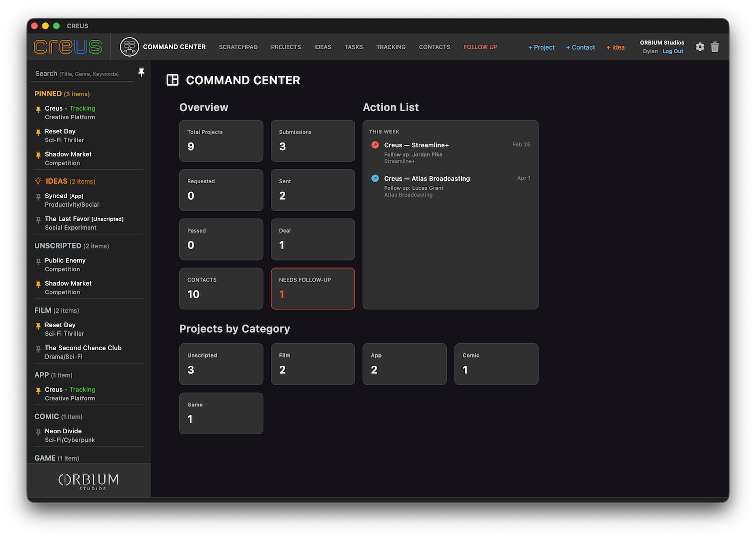Click the Log Out link
This screenshot has width=756, height=538.
click(672, 51)
